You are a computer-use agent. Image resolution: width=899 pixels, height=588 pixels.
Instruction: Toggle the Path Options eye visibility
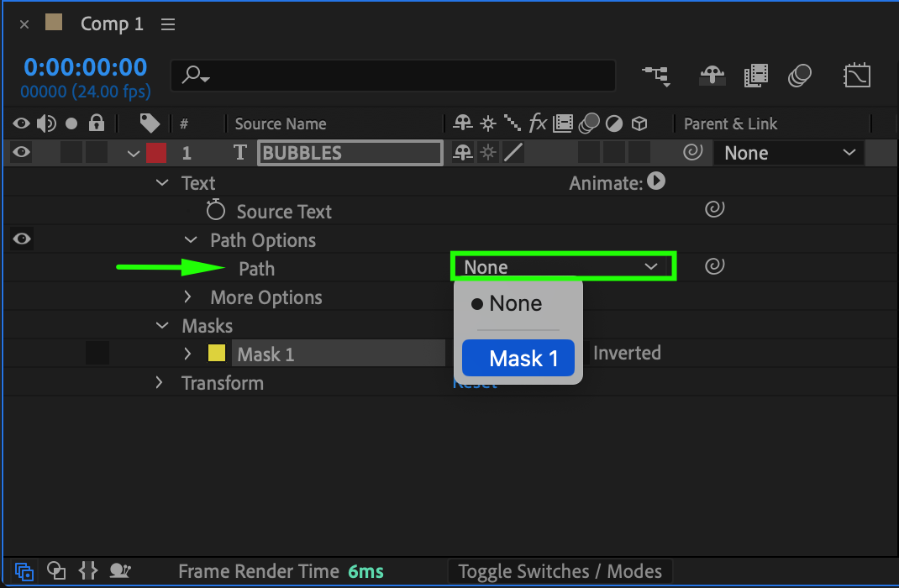22,239
